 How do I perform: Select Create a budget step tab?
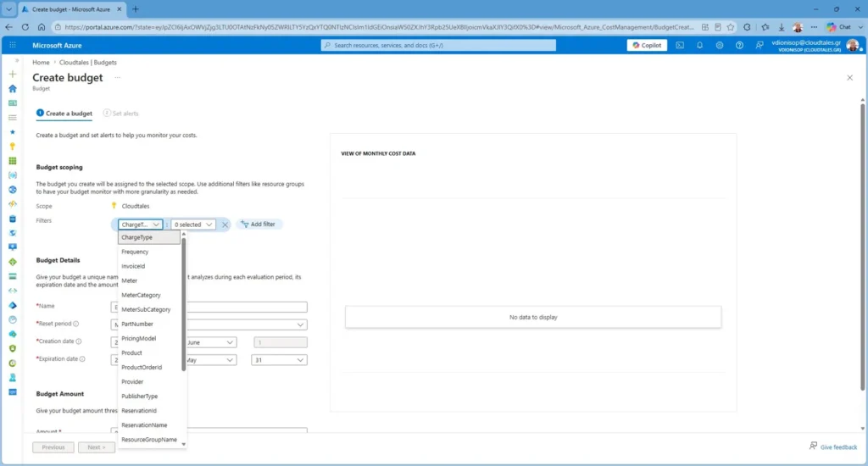64,114
